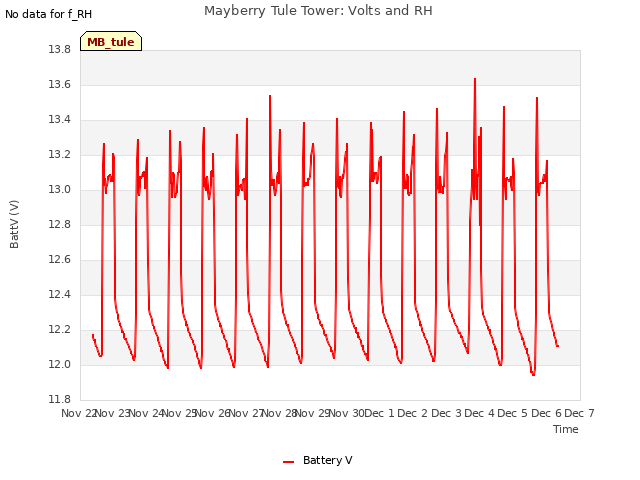Screen dimensions: 640x480
Task: Click the 13.4 y-axis tick value
Action: [x=60, y=120]
